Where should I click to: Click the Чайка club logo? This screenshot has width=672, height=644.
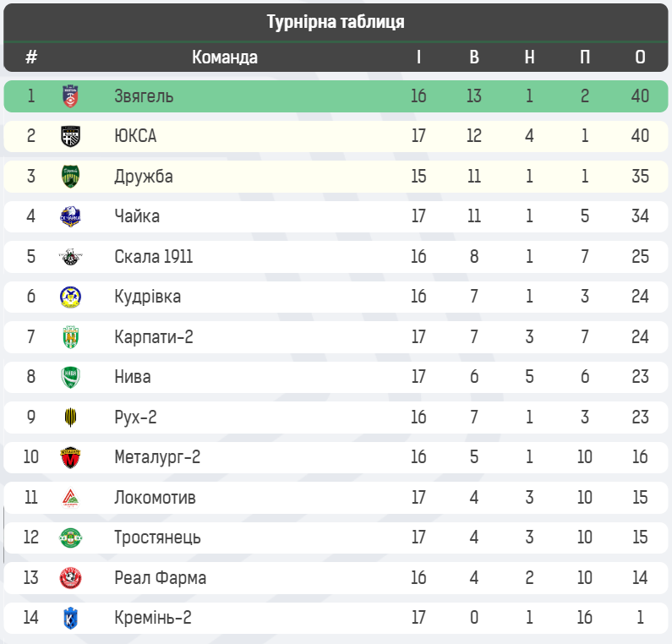click(70, 216)
